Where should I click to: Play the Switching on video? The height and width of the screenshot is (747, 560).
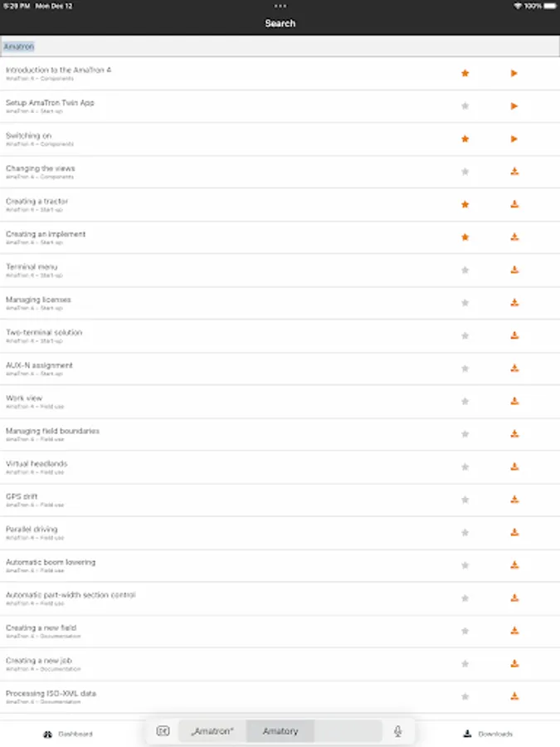(x=514, y=139)
